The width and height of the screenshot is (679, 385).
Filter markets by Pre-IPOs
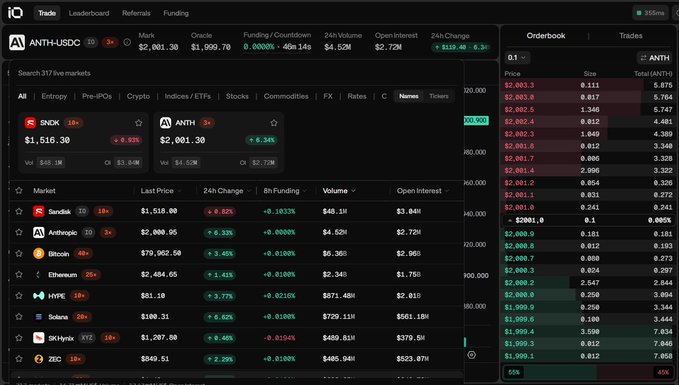97,96
